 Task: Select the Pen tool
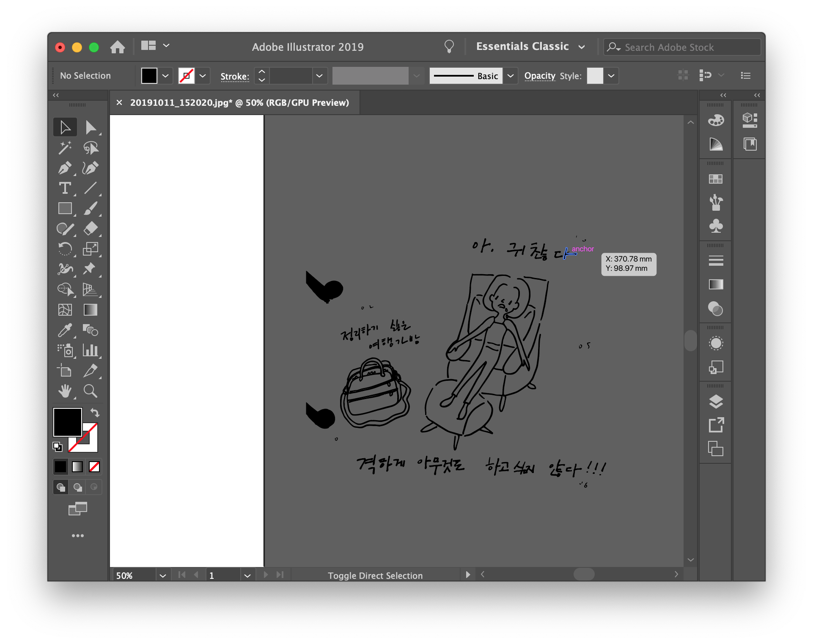pos(65,168)
